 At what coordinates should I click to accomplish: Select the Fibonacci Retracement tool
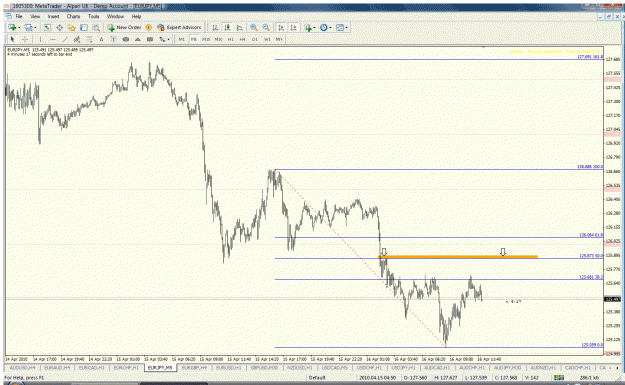[89, 39]
